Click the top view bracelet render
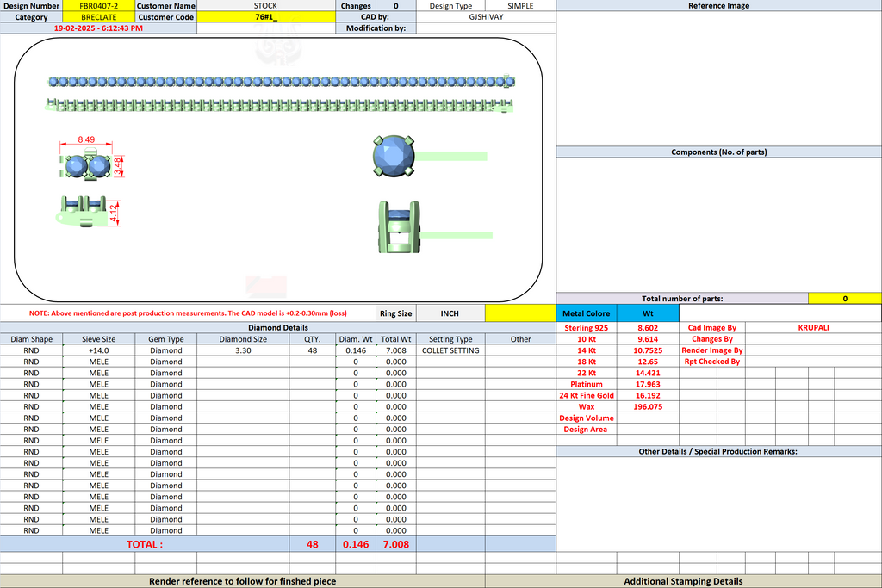The width and height of the screenshot is (882, 588). [281, 82]
